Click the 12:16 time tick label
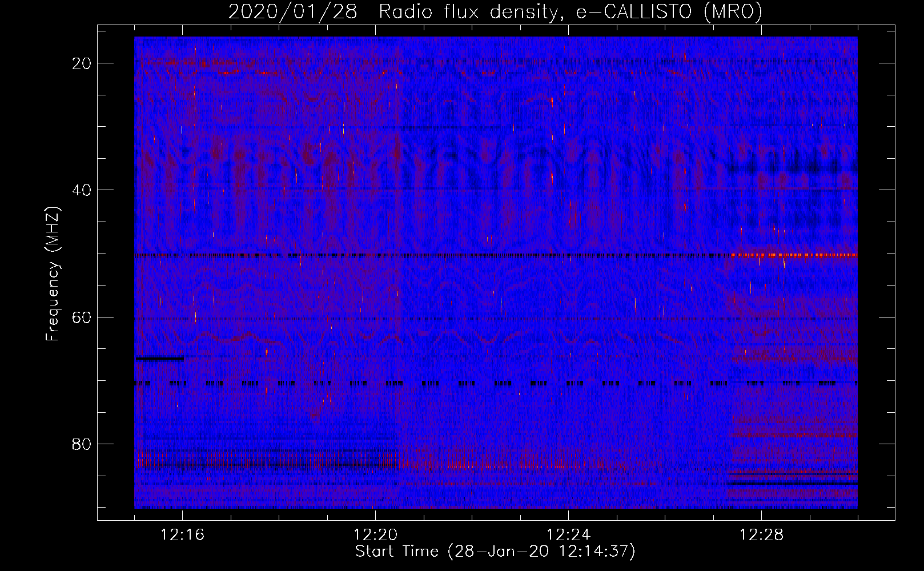This screenshot has width=924, height=571. (x=182, y=535)
